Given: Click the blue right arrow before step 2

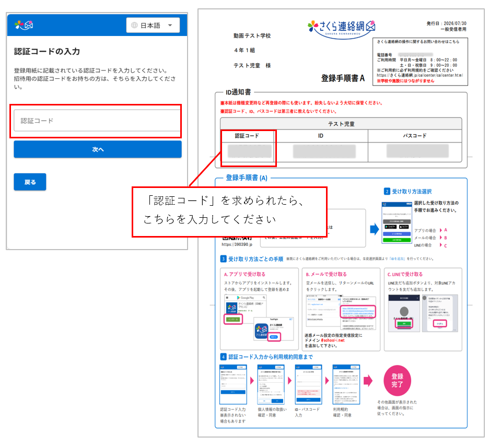Looking at the screenshot, I should 375,229.
